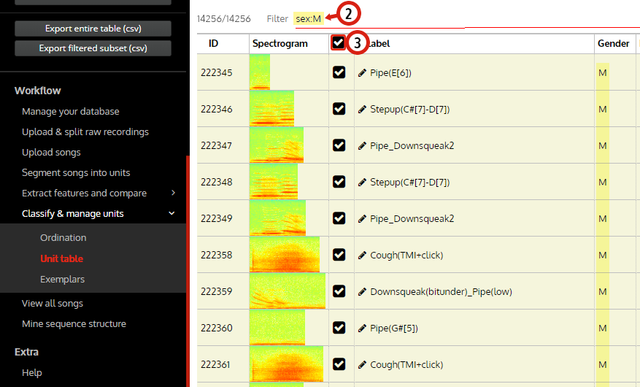Open View all songs
640x387 pixels.
click(52, 303)
